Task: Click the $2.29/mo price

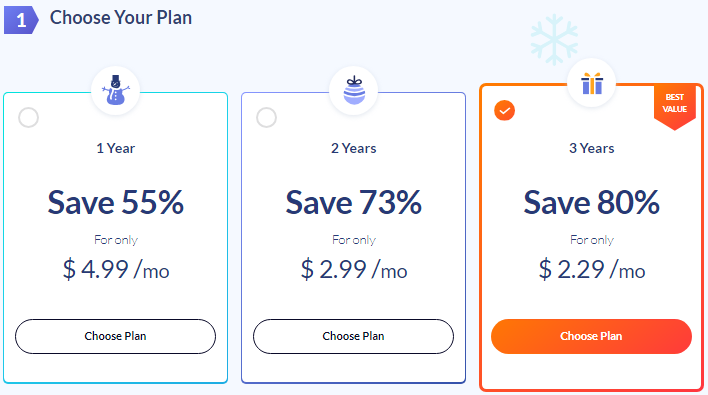Action: [592, 270]
